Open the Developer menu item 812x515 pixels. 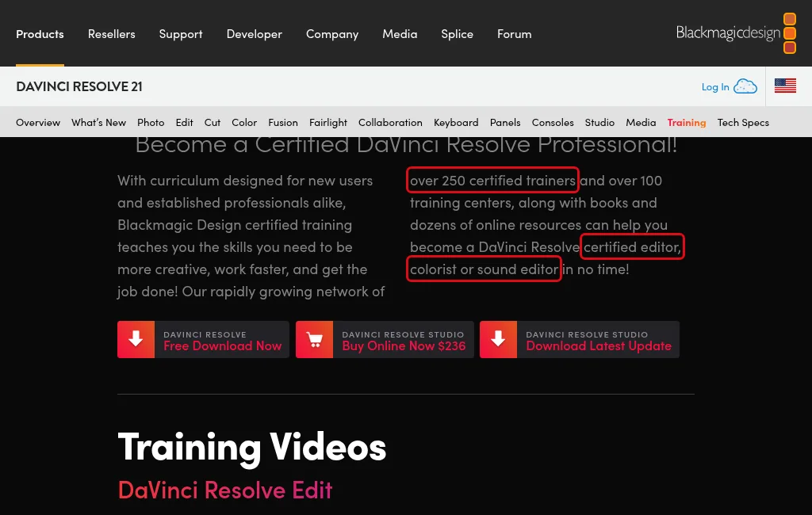[x=255, y=34]
